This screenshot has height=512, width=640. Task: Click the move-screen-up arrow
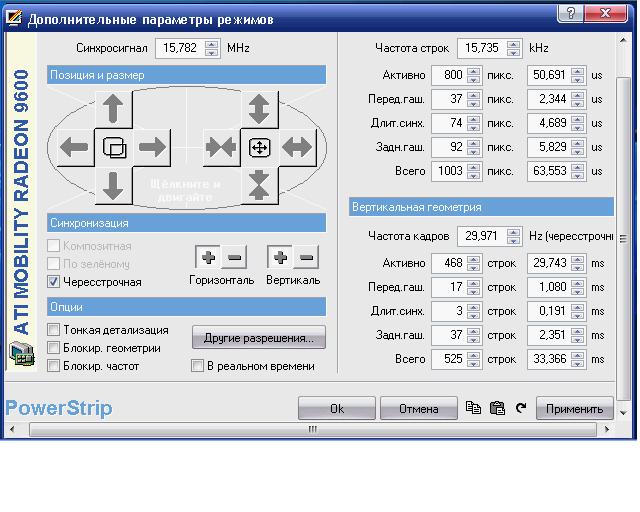(113, 108)
